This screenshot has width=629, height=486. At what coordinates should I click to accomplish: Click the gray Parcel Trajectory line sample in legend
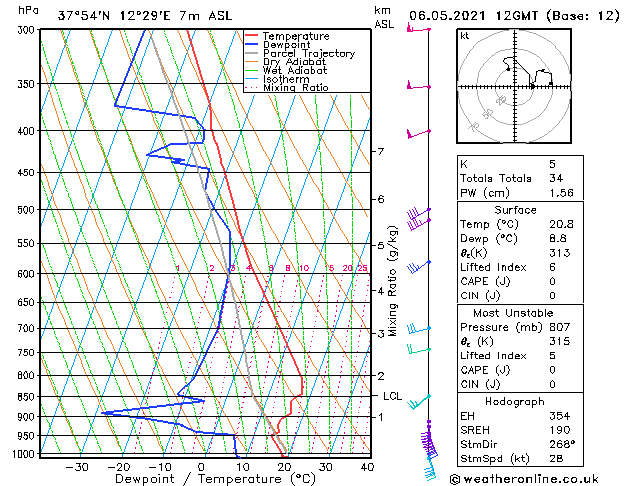[x=252, y=53]
